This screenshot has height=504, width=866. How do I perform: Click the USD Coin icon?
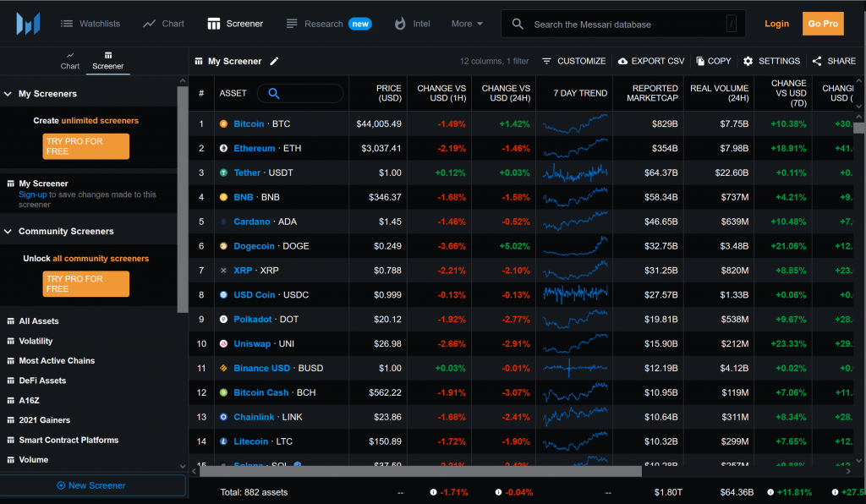(x=223, y=295)
